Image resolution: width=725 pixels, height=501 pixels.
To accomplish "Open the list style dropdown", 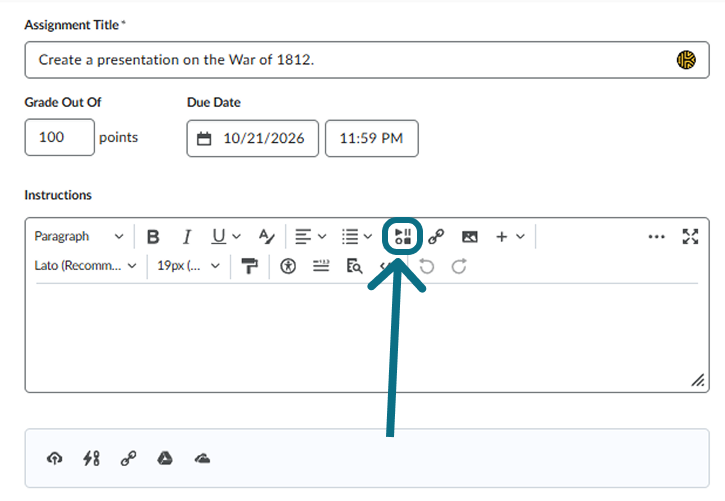I will coord(357,237).
